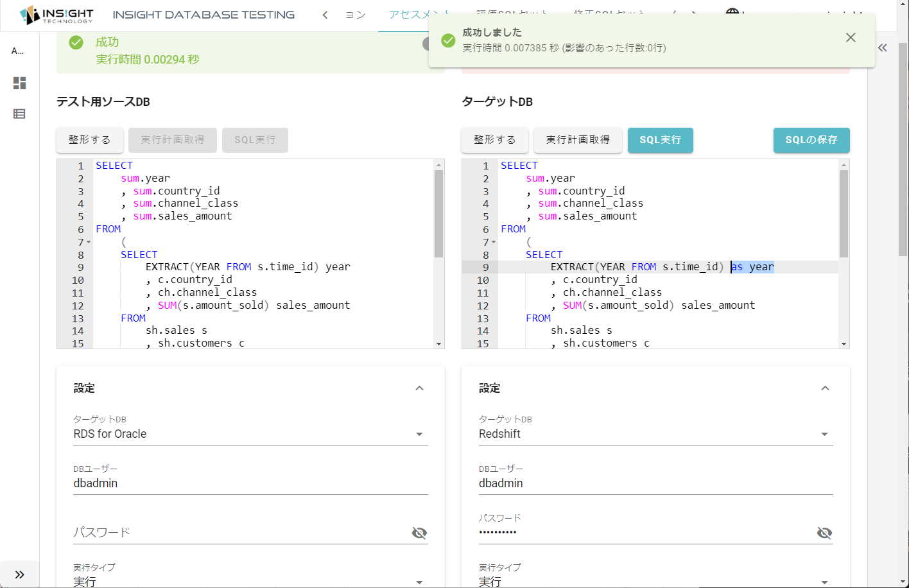Click the Insight Technology logo
This screenshot has width=909, height=588.
point(56,15)
